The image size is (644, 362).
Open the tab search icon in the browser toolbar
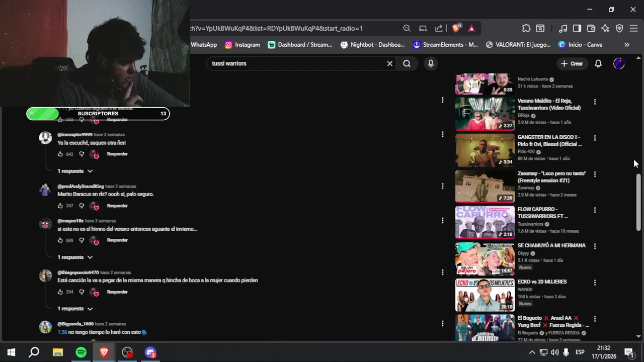click(x=540, y=28)
